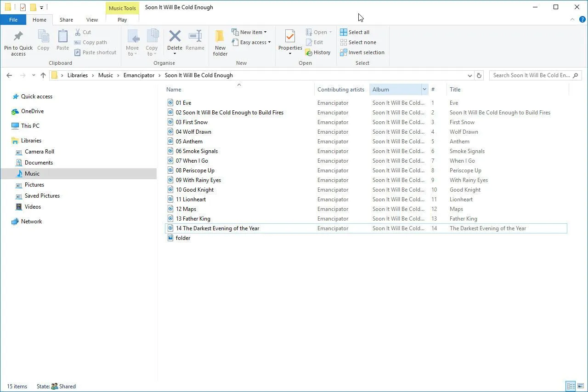Customize Quick Access Toolbar dropdown arrow
Screen dimensions: 588x392
pos(41,7)
